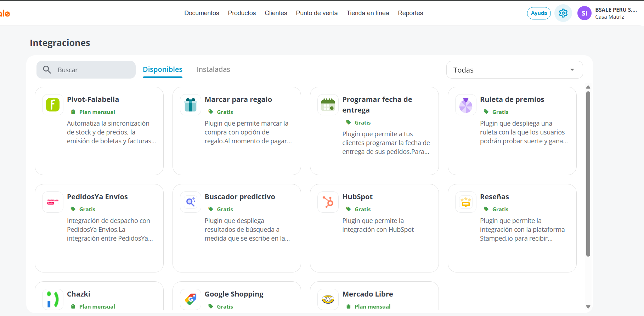Switch to the Disponibles tab
Image resolution: width=644 pixels, height=316 pixels.
point(163,69)
